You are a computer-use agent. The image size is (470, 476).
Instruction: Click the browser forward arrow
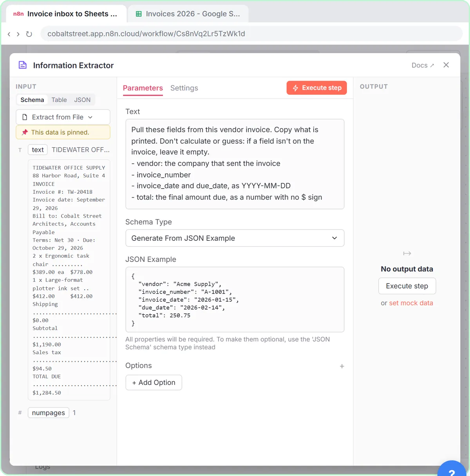tap(18, 34)
